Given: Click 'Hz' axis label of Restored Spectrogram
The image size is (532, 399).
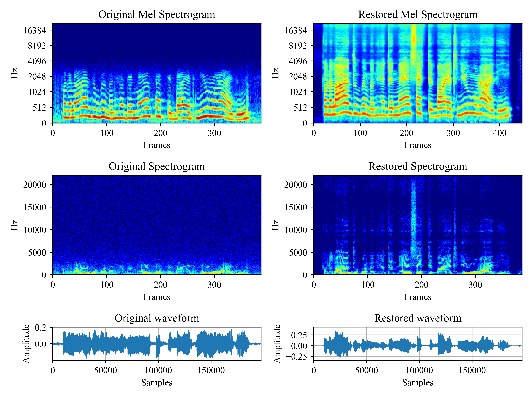Looking at the screenshot, I should coord(275,225).
